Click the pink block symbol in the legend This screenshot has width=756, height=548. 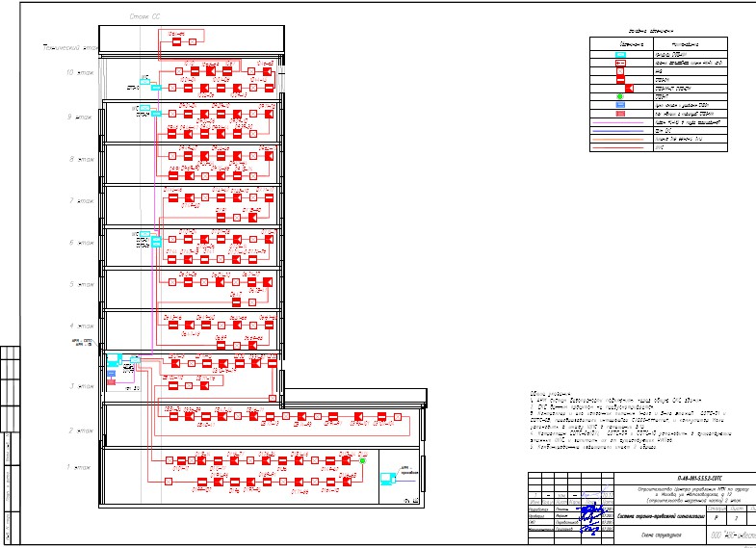coord(621,114)
